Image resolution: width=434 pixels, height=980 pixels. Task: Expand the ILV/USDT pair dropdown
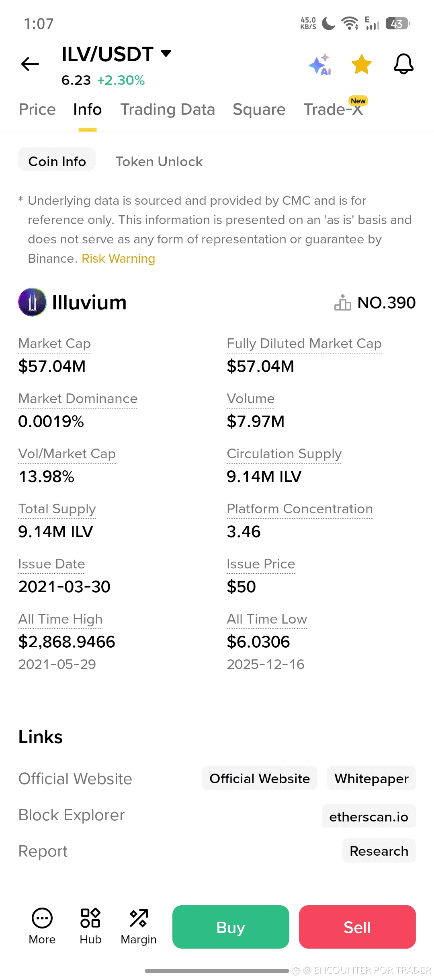click(166, 54)
